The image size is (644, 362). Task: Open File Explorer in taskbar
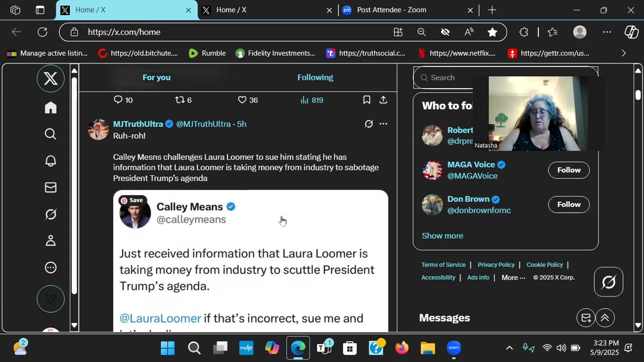pyautogui.click(x=428, y=348)
